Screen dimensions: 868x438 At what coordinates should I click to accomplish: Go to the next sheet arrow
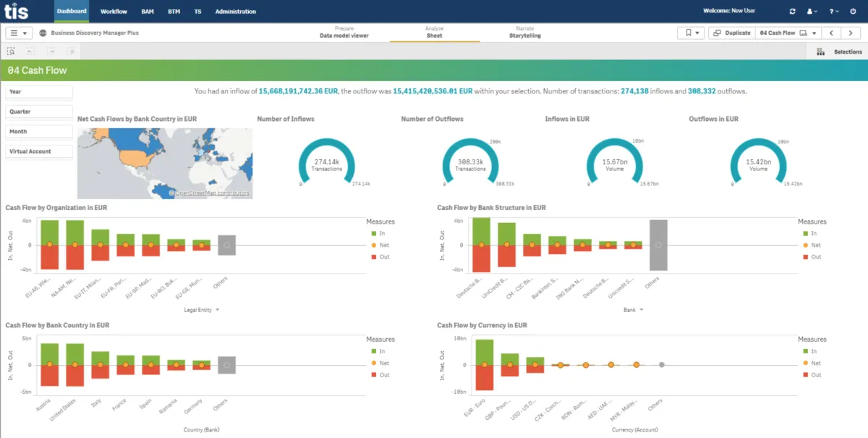pos(851,33)
